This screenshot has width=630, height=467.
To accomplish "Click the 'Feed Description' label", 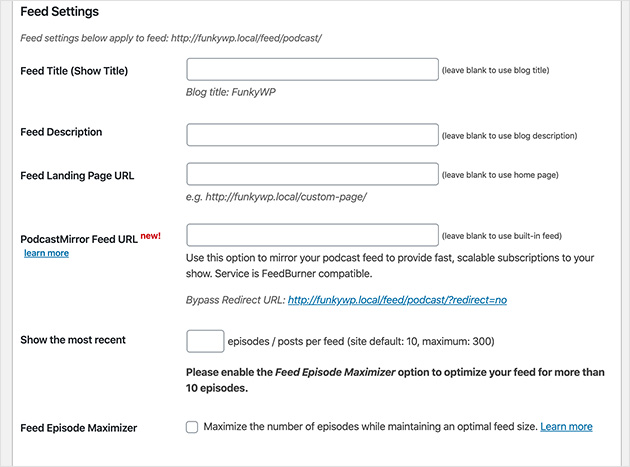I will pos(61,132).
